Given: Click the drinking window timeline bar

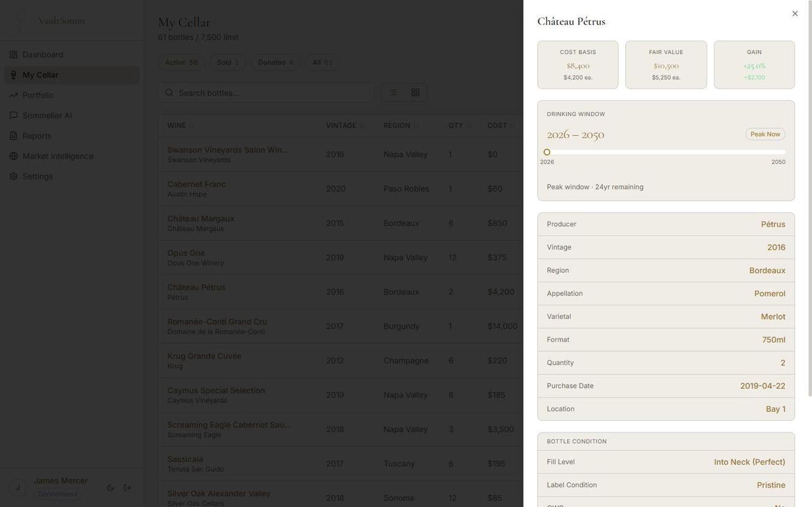Looking at the screenshot, I should click(666, 152).
